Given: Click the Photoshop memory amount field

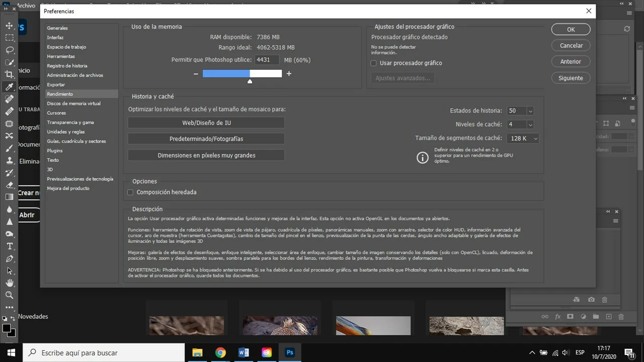Looking at the screenshot, I should click(x=268, y=59).
